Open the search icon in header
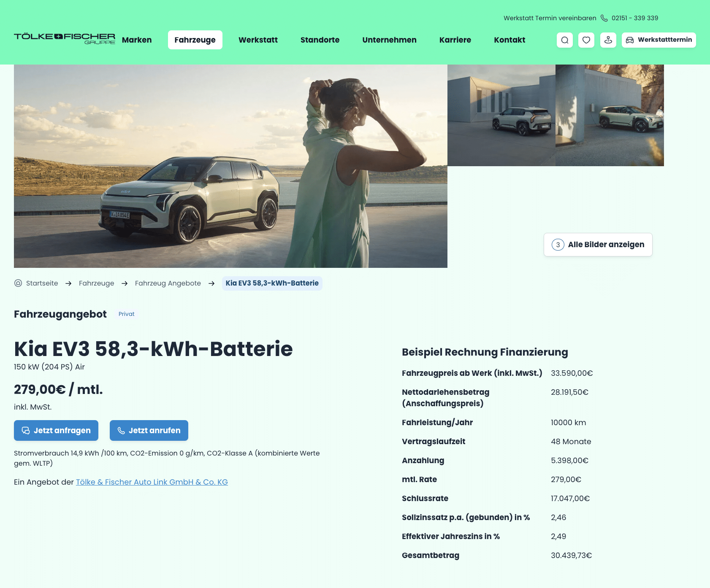710x588 pixels. [x=565, y=40]
